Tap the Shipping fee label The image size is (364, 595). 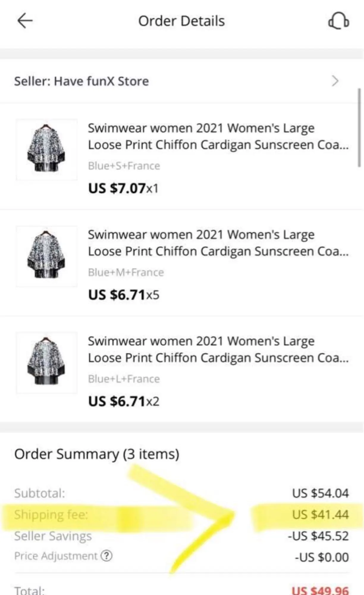click(51, 514)
